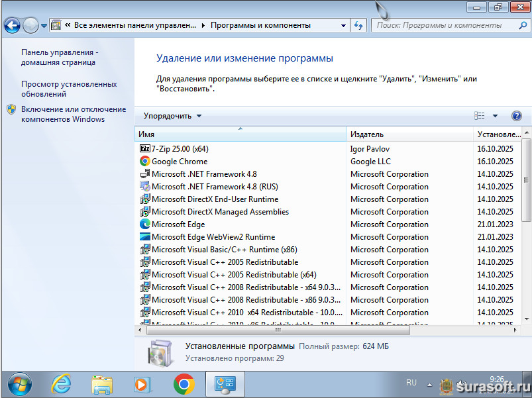Select the Google Chrome icon in list

pos(145,162)
